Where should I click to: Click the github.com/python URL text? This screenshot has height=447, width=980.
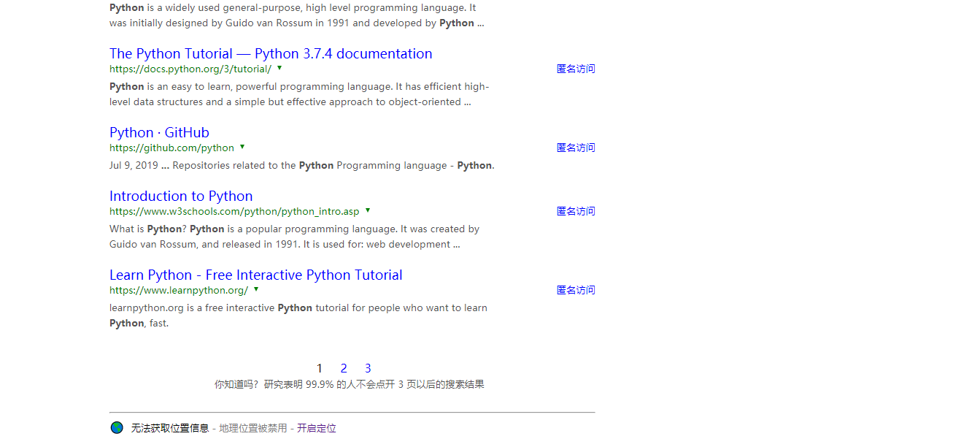point(171,148)
